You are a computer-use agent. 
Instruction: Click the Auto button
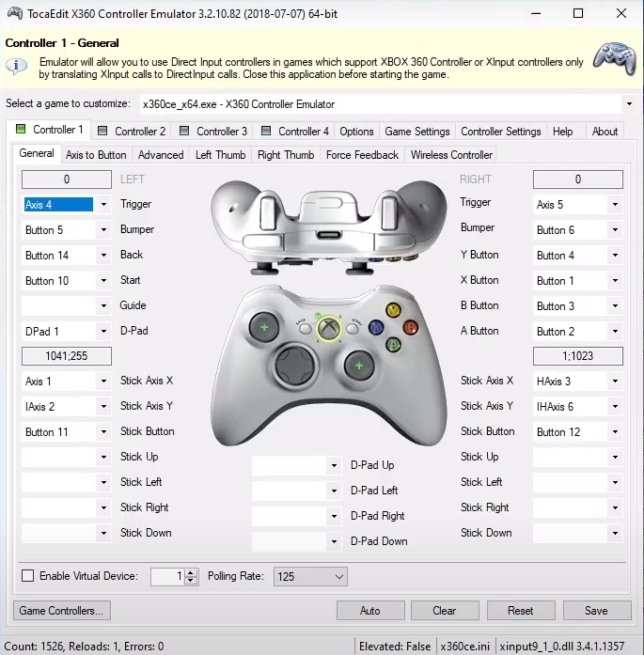tap(370, 610)
